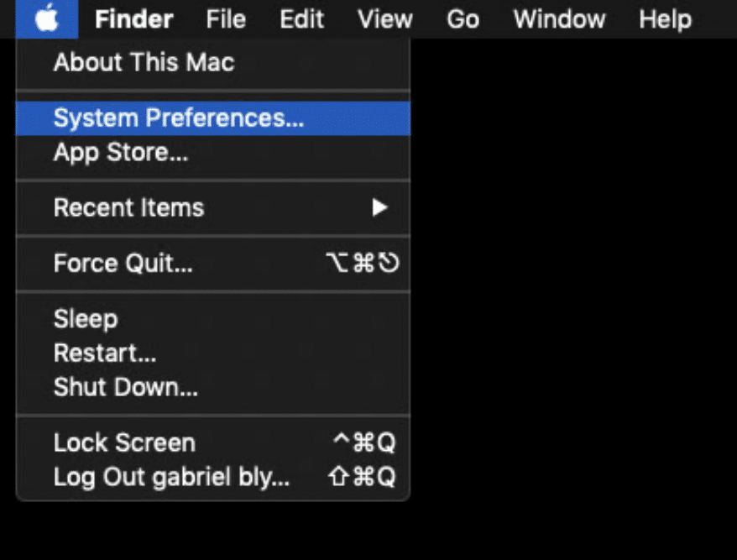
Task: Click the Force Quit keyboard shortcut symbols
Action: (362, 264)
